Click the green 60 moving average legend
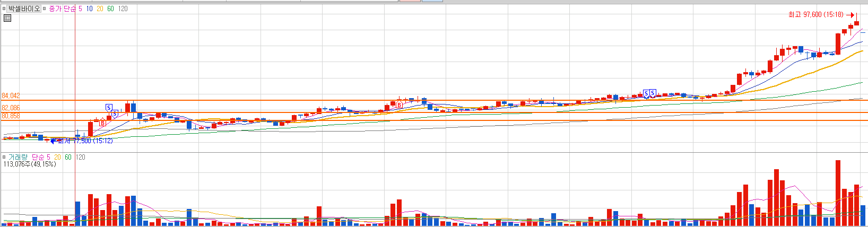This screenshot has height=227, width=868. tap(110, 9)
